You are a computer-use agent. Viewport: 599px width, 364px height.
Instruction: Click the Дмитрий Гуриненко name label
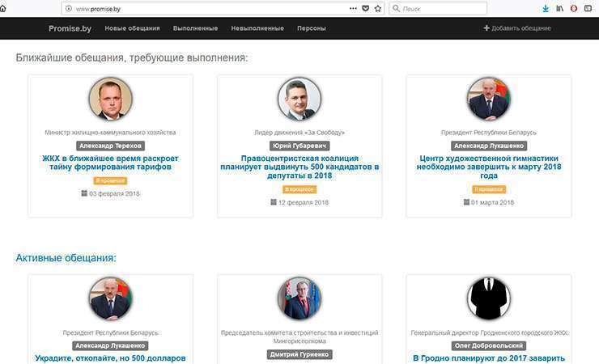[x=299, y=354]
